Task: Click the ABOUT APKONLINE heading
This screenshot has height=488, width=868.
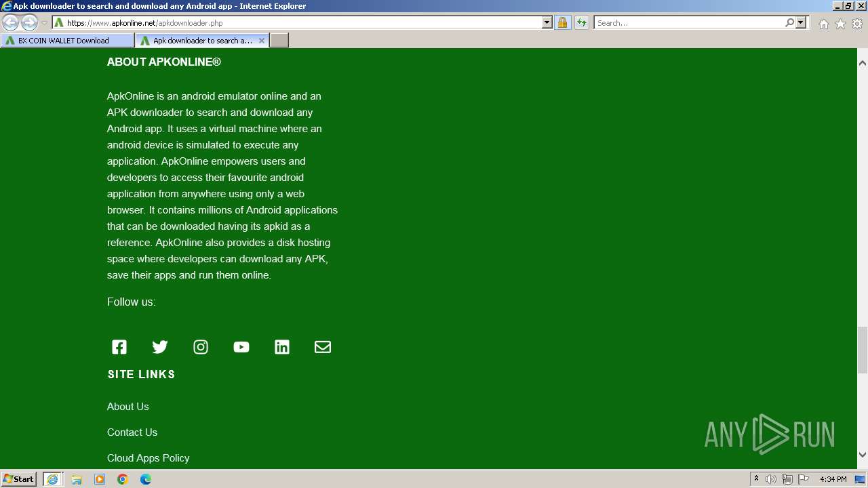Action: click(x=164, y=62)
